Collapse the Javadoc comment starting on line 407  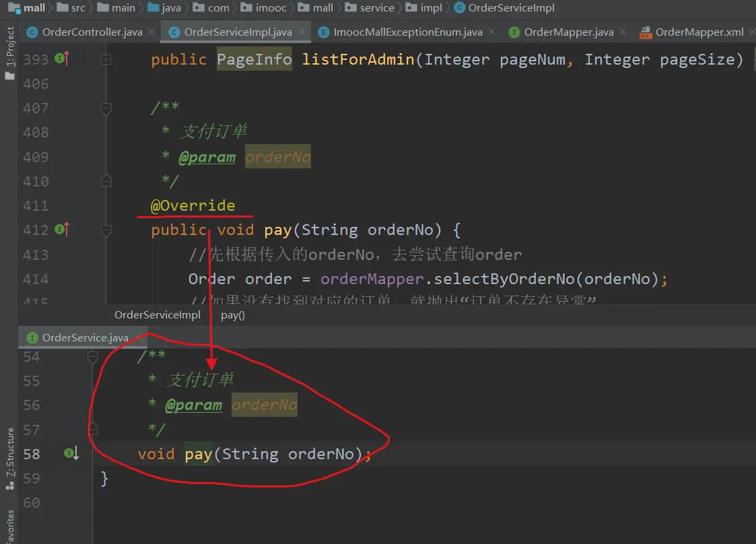coord(106,108)
